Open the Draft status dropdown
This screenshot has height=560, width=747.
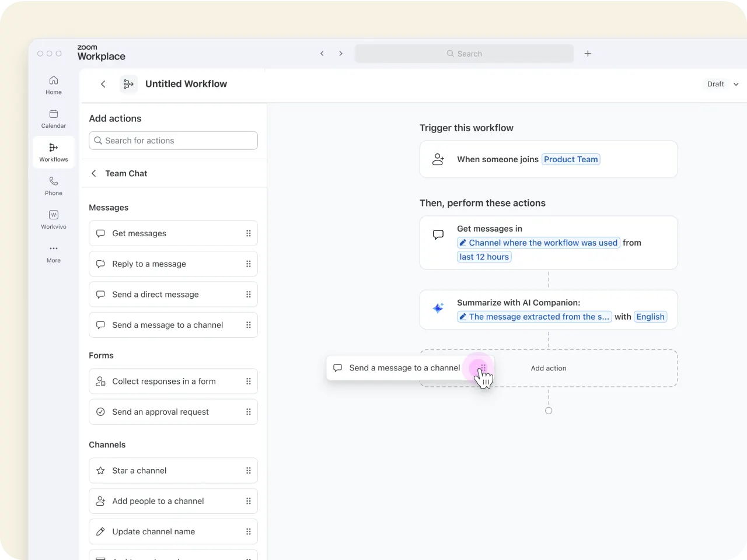[721, 84]
